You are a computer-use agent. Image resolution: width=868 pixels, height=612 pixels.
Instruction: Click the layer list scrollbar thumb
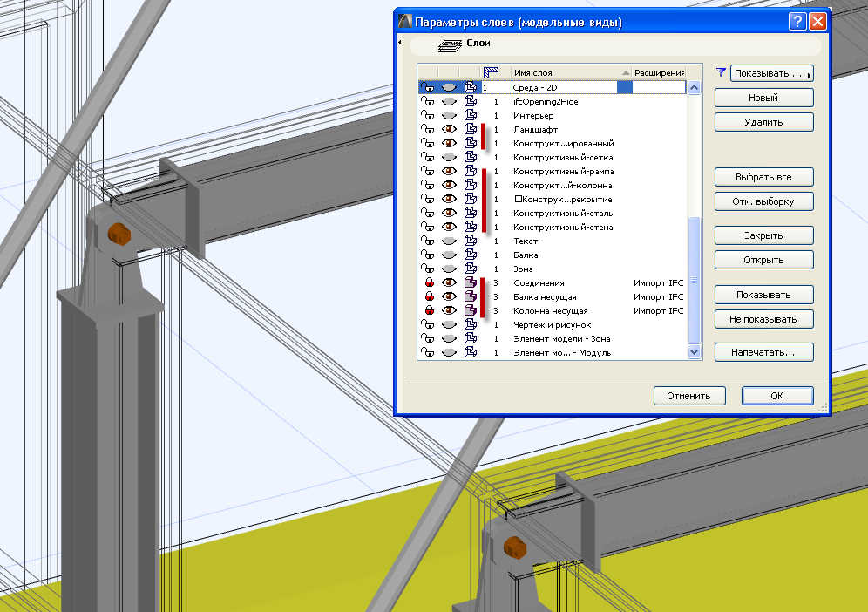click(695, 280)
